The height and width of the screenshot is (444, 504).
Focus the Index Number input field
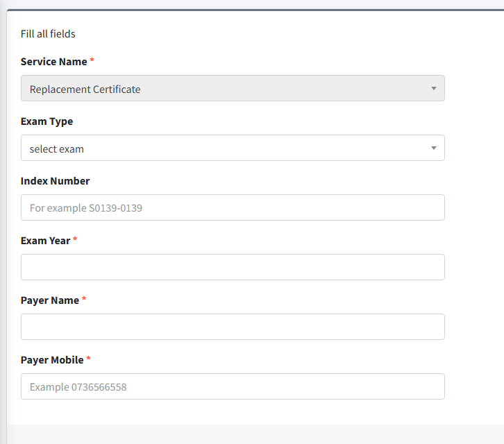coord(233,207)
